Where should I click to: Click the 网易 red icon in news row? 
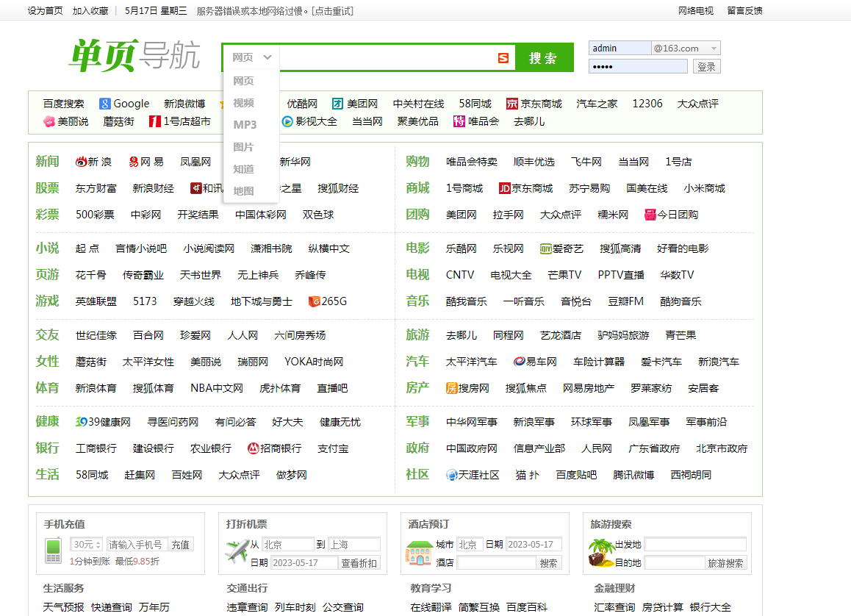(134, 162)
